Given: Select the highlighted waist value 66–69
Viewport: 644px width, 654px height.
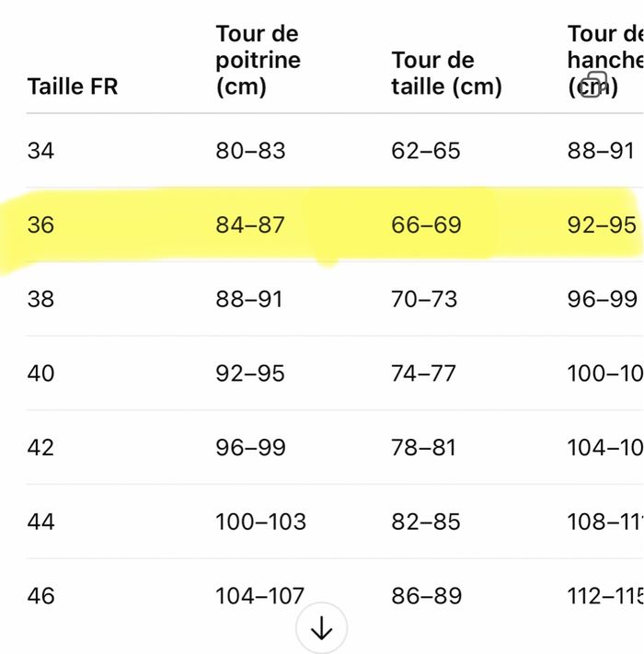Looking at the screenshot, I should click(426, 225).
